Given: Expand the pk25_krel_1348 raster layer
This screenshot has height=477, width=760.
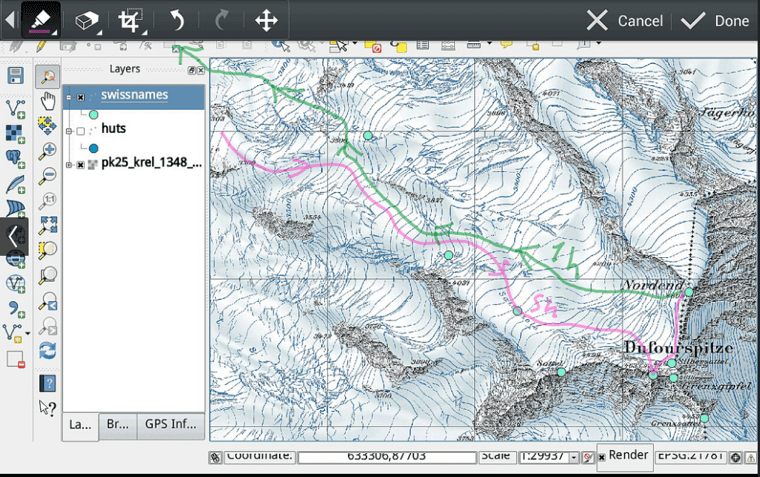Looking at the screenshot, I should (x=69, y=164).
